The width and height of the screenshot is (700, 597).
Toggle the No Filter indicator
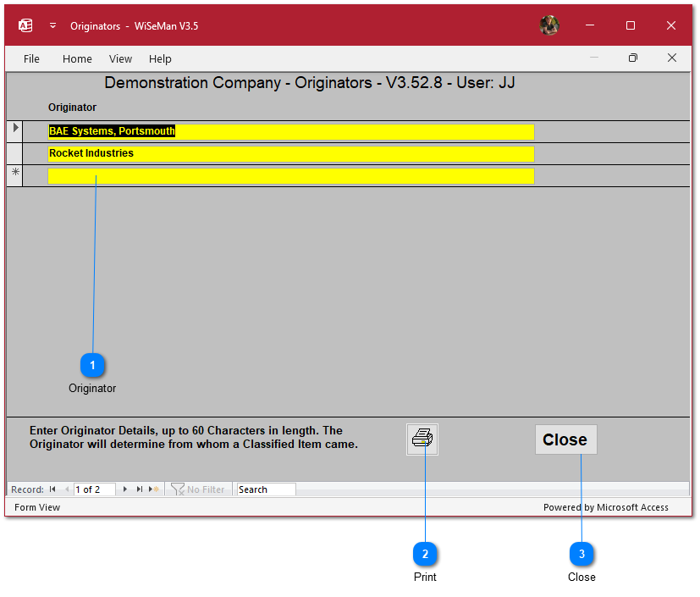tap(198, 489)
